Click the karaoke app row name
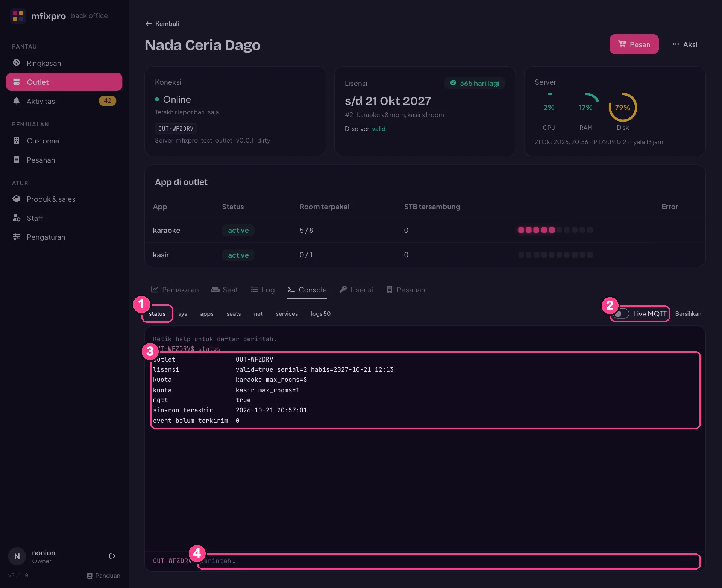 167,230
